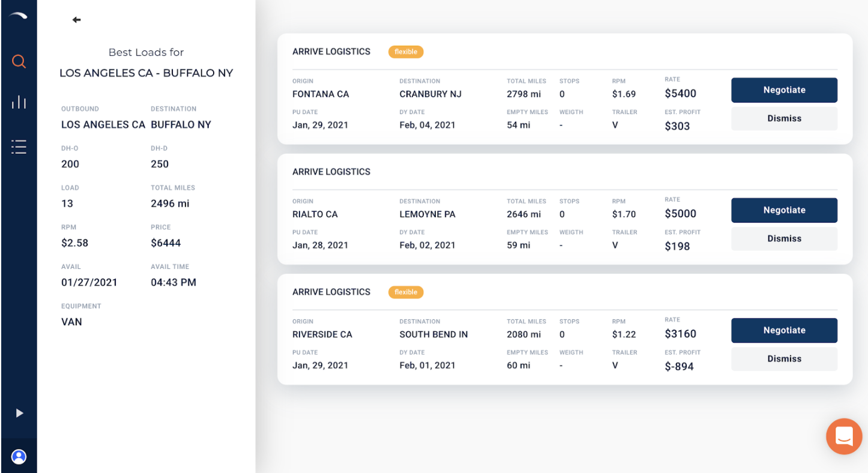
Task: Dismiss the Riverside to South Bend load
Action: (784, 358)
